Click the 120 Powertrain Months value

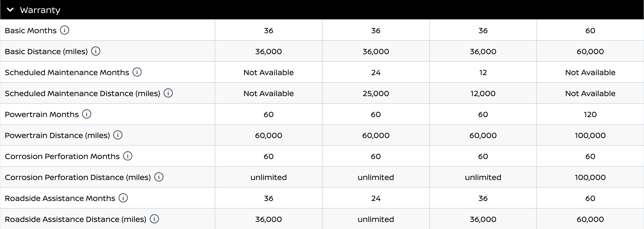click(x=590, y=114)
